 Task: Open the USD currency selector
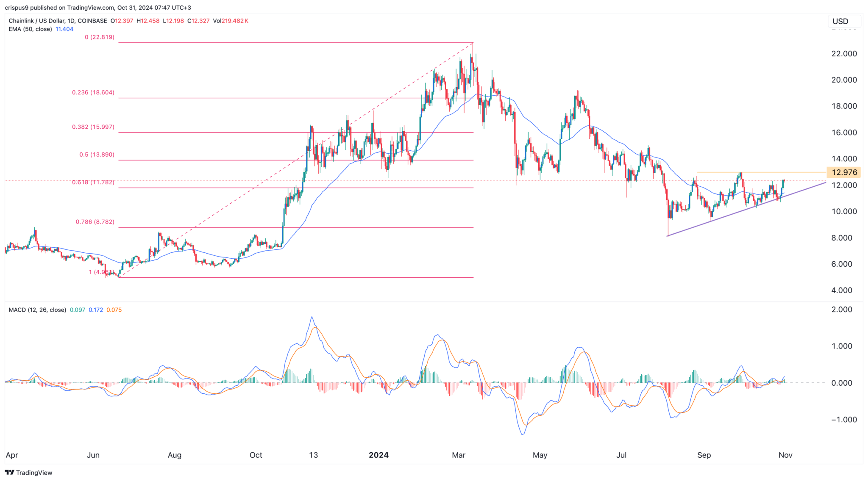pos(843,21)
